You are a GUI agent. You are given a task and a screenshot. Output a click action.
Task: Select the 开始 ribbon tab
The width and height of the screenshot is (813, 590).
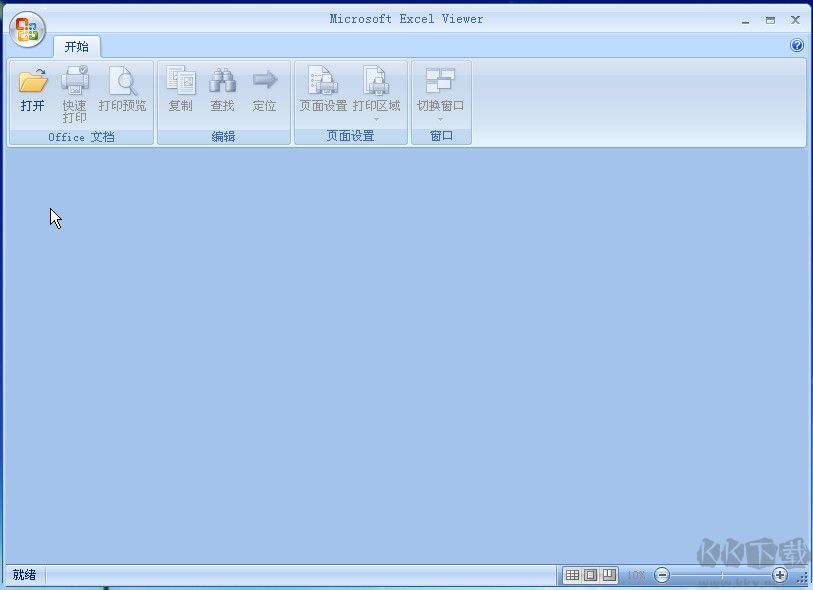[77, 45]
